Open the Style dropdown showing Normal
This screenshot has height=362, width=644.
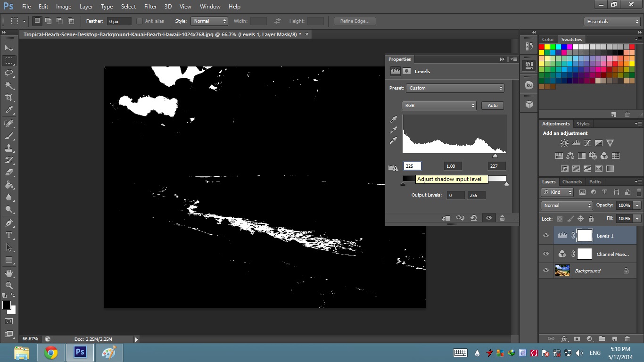point(209,21)
